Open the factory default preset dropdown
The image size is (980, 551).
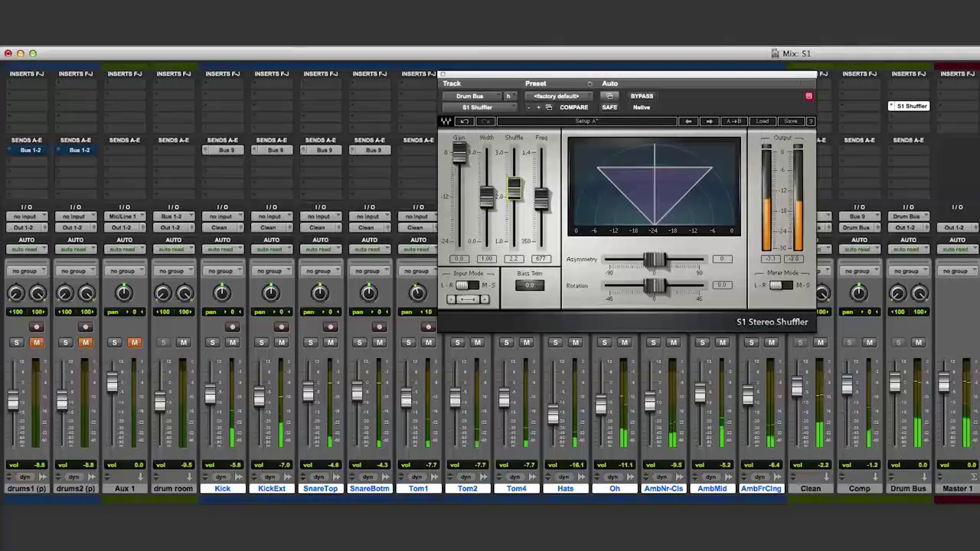click(557, 96)
